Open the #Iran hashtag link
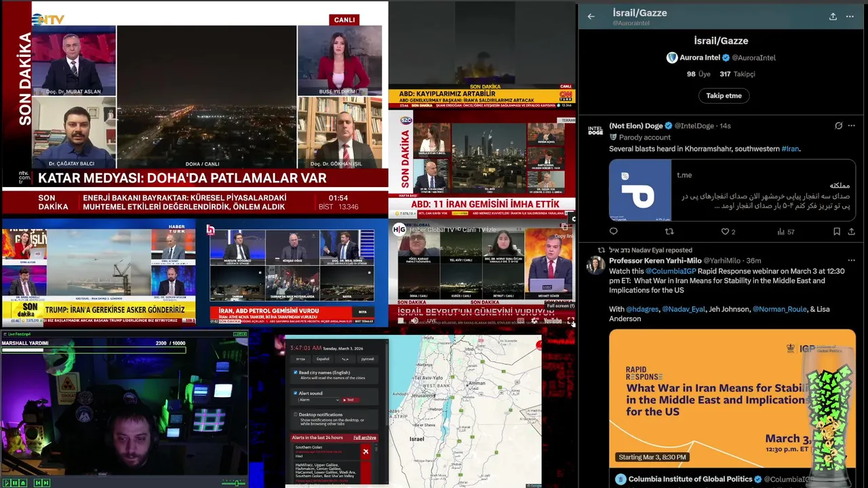The width and height of the screenshot is (868, 488). [x=790, y=149]
